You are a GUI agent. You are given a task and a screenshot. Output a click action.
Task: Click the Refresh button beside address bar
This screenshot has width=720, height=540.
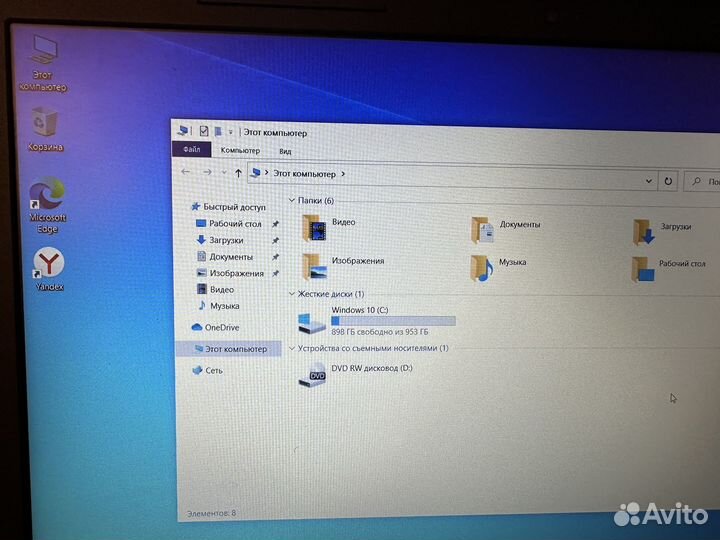pyautogui.click(x=668, y=181)
